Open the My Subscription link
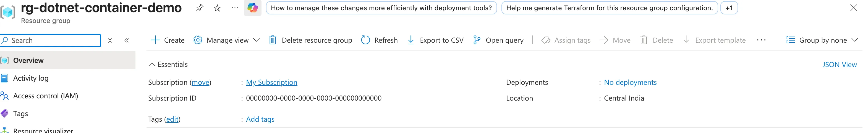 [271, 82]
